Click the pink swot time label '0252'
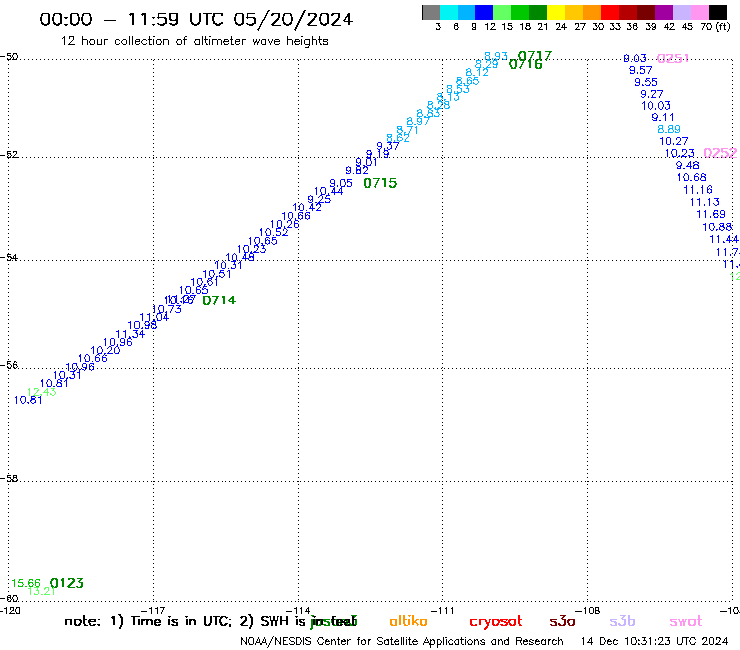 coord(720,153)
